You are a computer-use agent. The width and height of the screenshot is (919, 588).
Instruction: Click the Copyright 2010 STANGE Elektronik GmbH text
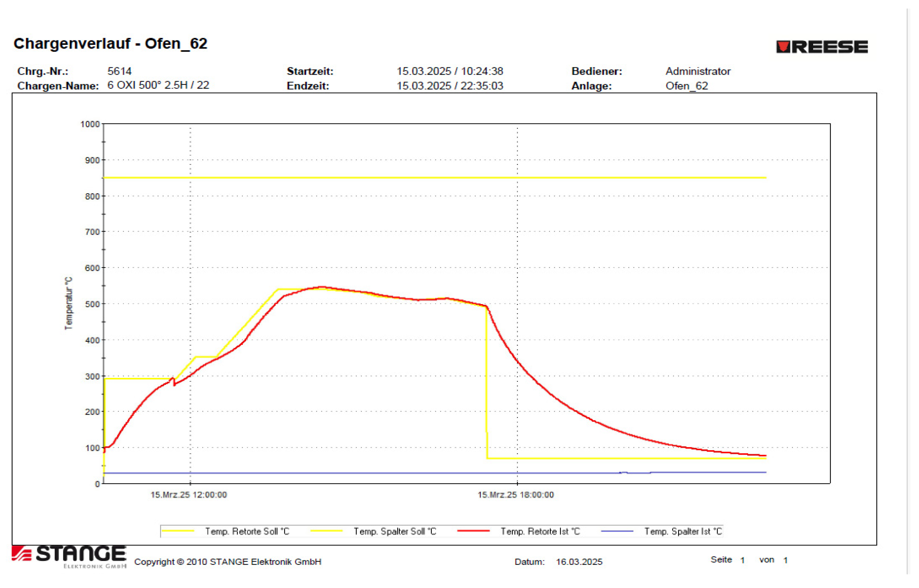(x=228, y=562)
